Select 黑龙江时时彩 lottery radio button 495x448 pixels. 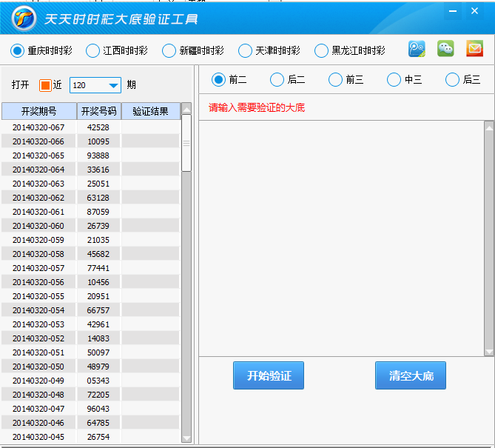321,50
